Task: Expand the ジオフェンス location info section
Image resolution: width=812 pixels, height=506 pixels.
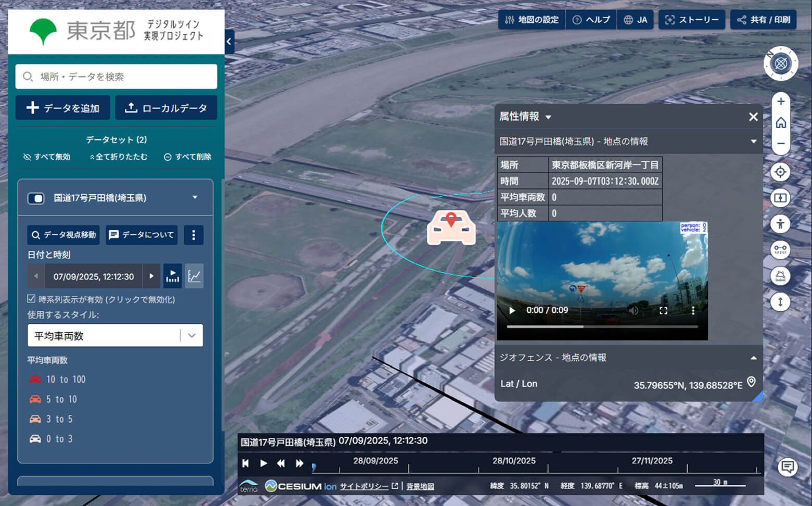Action: pyautogui.click(x=753, y=358)
